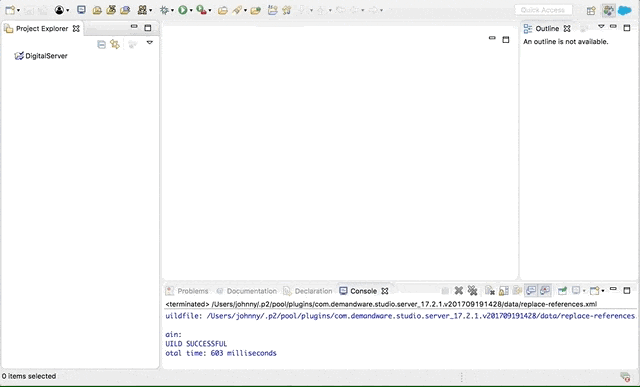Screen dimensions: 640x387
Task: Select the Project Explorer tab
Action: click(x=42, y=29)
